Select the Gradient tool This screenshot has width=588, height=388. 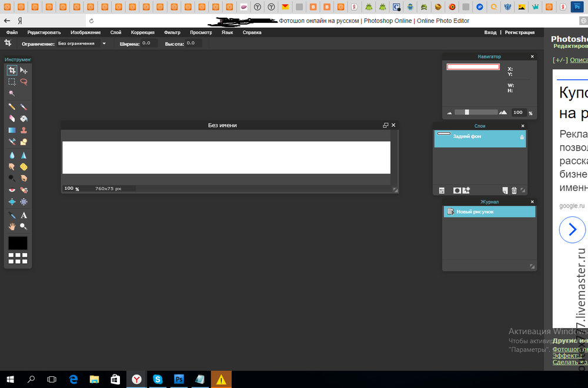tap(12, 130)
